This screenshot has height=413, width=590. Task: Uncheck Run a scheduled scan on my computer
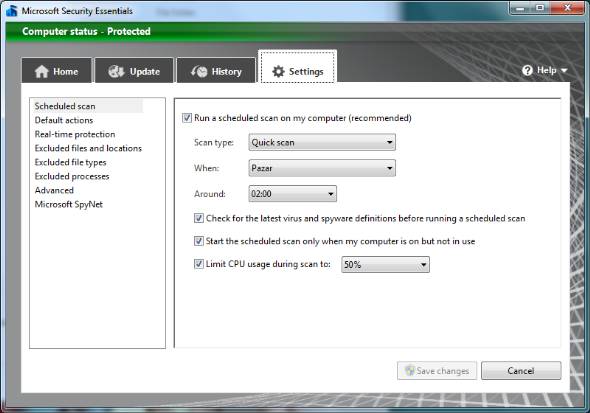pyautogui.click(x=187, y=118)
